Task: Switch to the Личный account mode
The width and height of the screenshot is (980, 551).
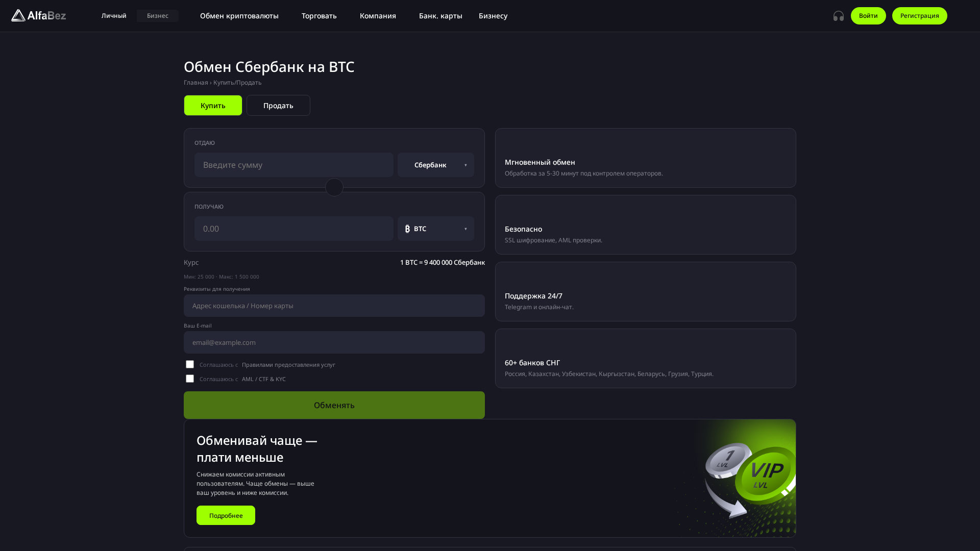Action: [x=114, y=16]
